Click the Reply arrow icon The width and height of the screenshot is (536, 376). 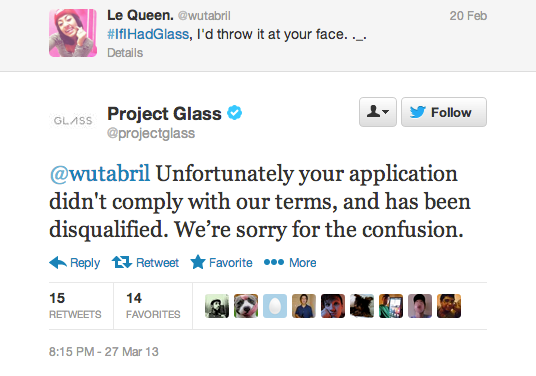pyautogui.click(x=58, y=263)
